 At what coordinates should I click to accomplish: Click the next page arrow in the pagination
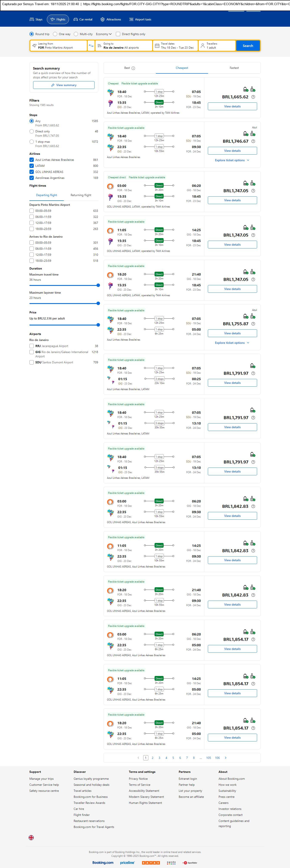(x=226, y=758)
